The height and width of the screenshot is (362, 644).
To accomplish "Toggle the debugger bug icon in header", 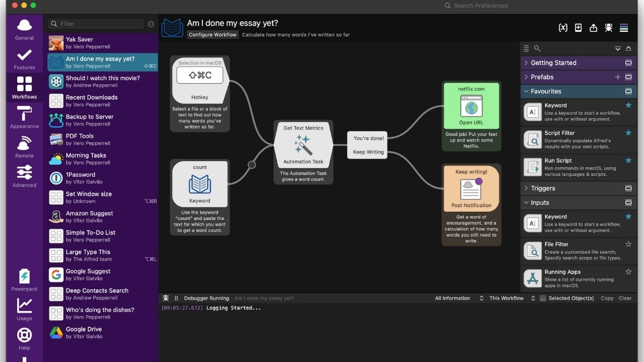I will [609, 28].
